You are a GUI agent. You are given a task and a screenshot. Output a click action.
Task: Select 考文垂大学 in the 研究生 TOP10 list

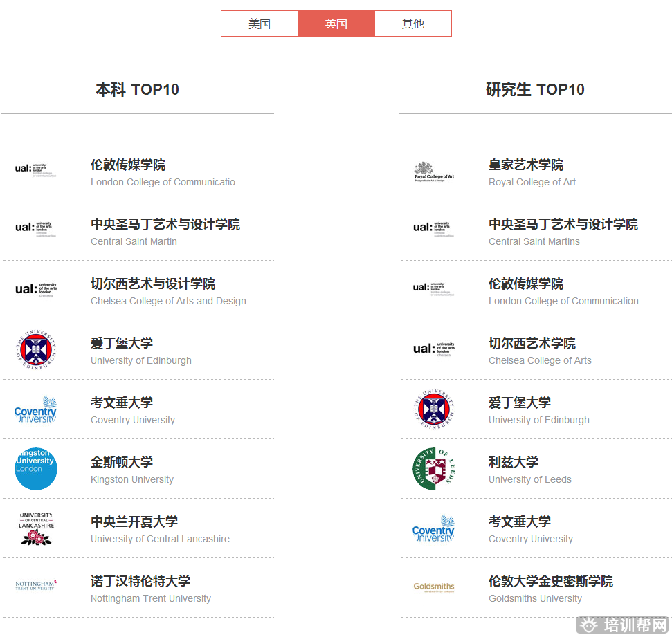tap(520, 521)
